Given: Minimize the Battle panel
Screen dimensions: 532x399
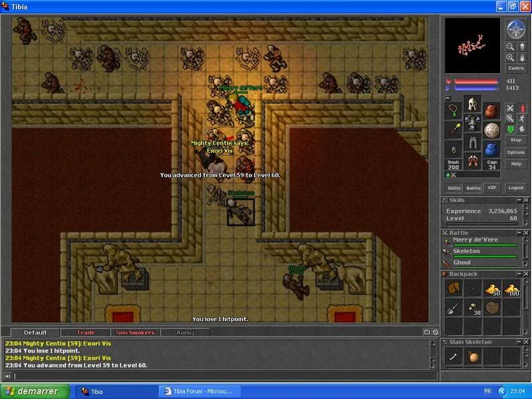Looking at the screenshot, I should coord(519,233).
